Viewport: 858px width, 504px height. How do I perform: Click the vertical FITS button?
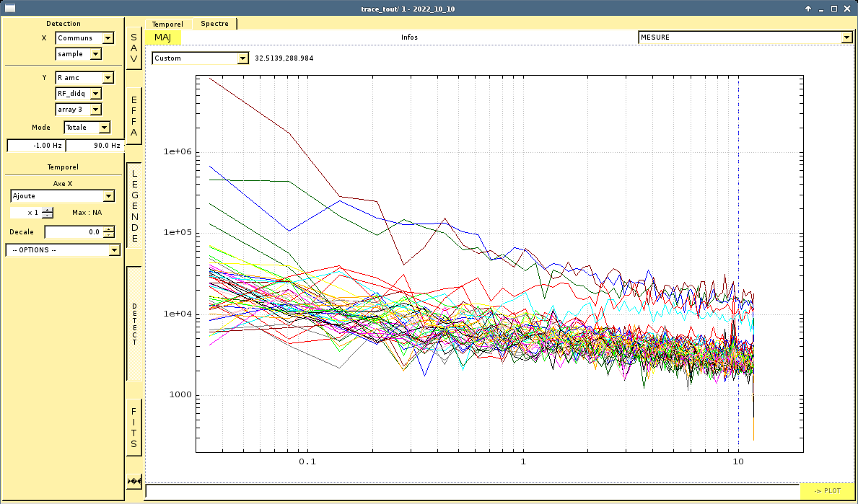pos(134,428)
